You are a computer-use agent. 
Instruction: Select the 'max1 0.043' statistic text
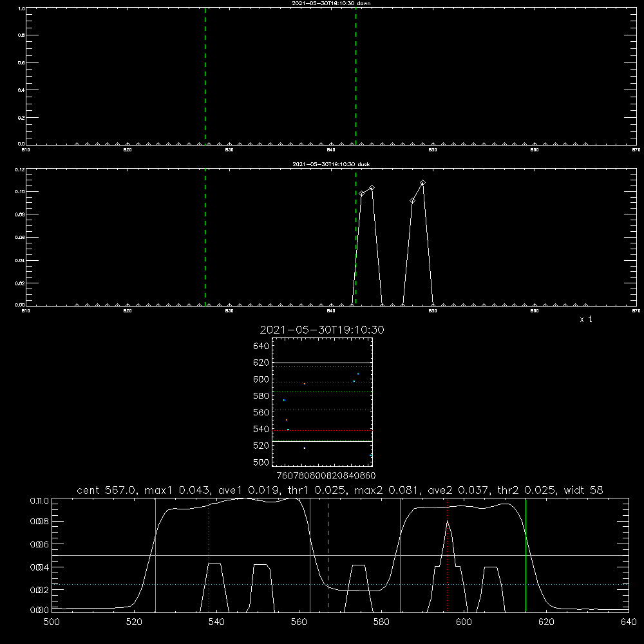point(176,490)
